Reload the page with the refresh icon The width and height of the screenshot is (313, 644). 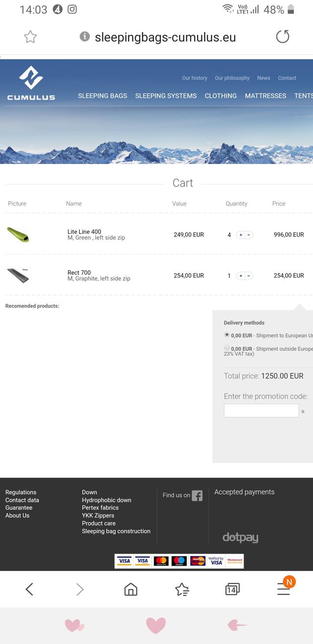(x=283, y=37)
